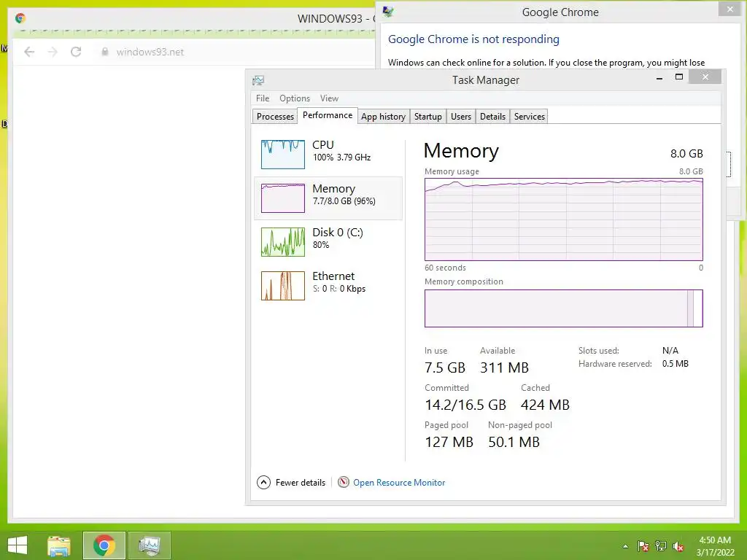Open the View menu in Task Manager
Viewport: 747px width, 560px height.
[x=329, y=98]
